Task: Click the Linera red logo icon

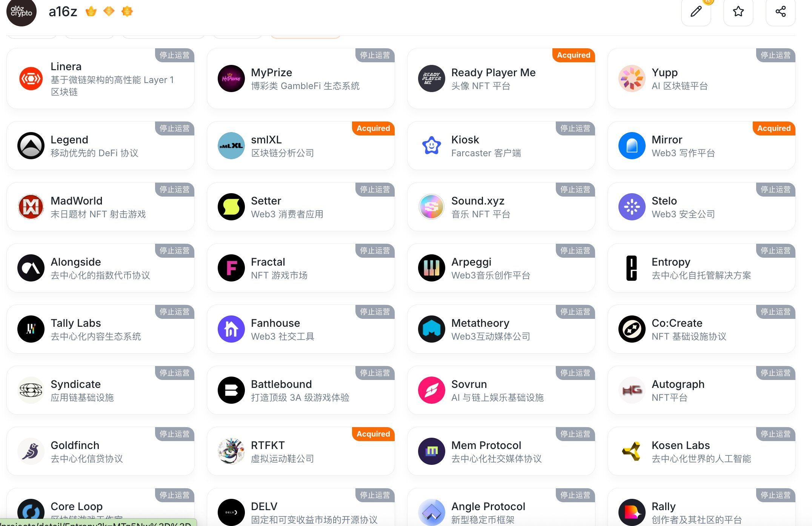Action: pyautogui.click(x=31, y=78)
